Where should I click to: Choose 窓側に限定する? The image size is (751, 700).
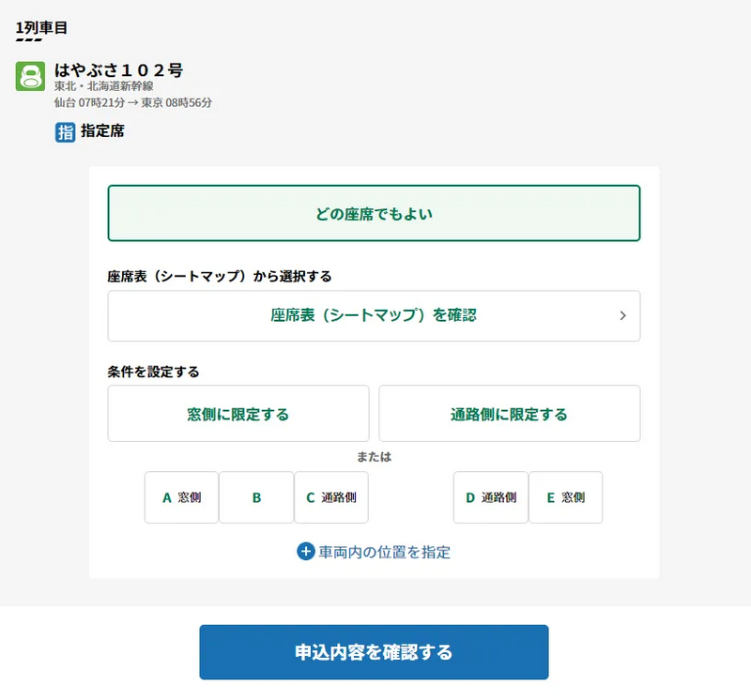click(238, 414)
